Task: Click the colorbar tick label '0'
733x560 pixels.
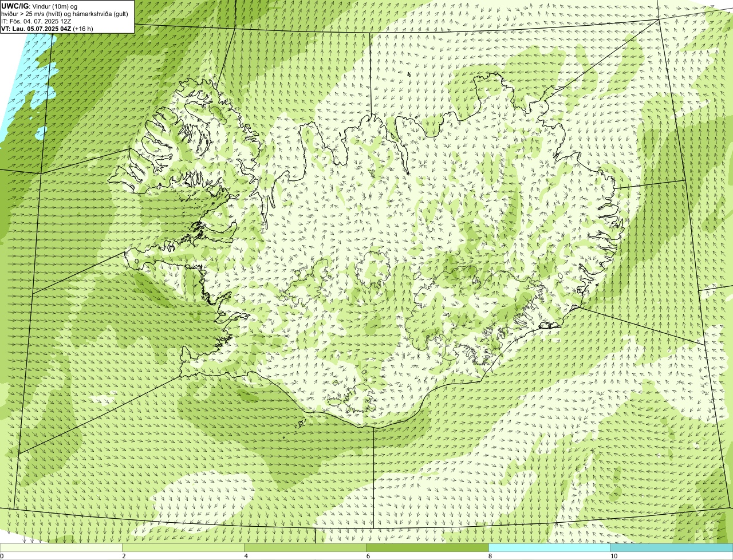Action: coord(2,556)
